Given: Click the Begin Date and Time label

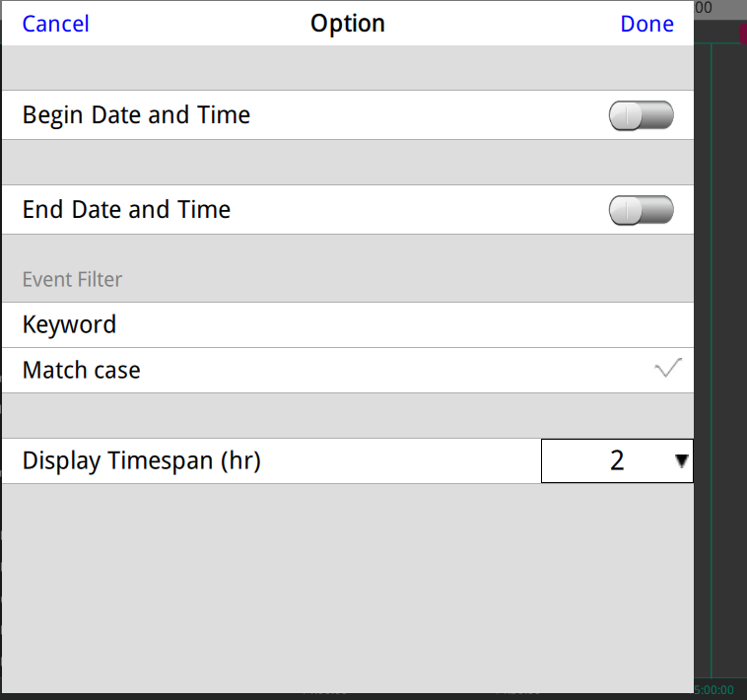Looking at the screenshot, I should (x=136, y=115).
